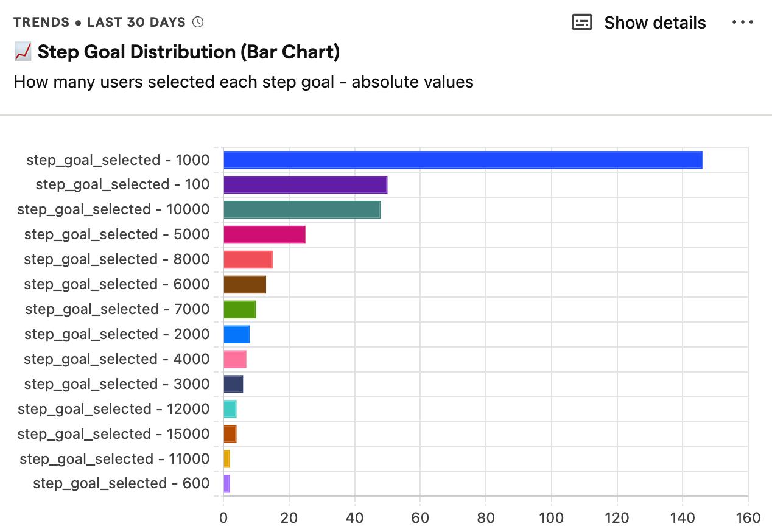Click the chart emoji icon in title
This screenshot has height=532, width=772.
pyautogui.click(x=23, y=52)
